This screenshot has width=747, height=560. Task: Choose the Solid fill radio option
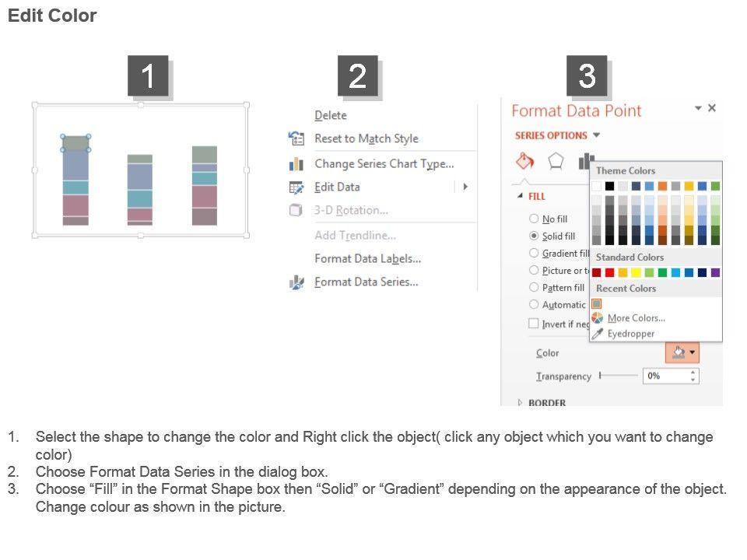(x=534, y=236)
